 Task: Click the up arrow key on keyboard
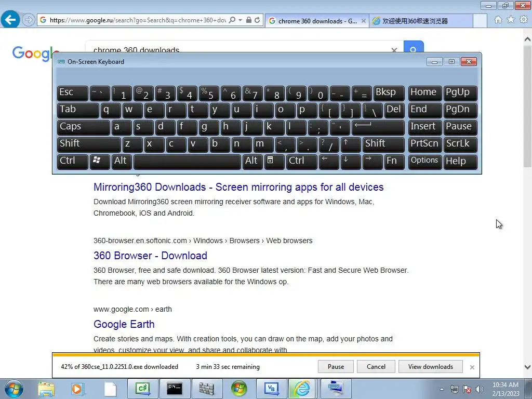click(x=351, y=144)
